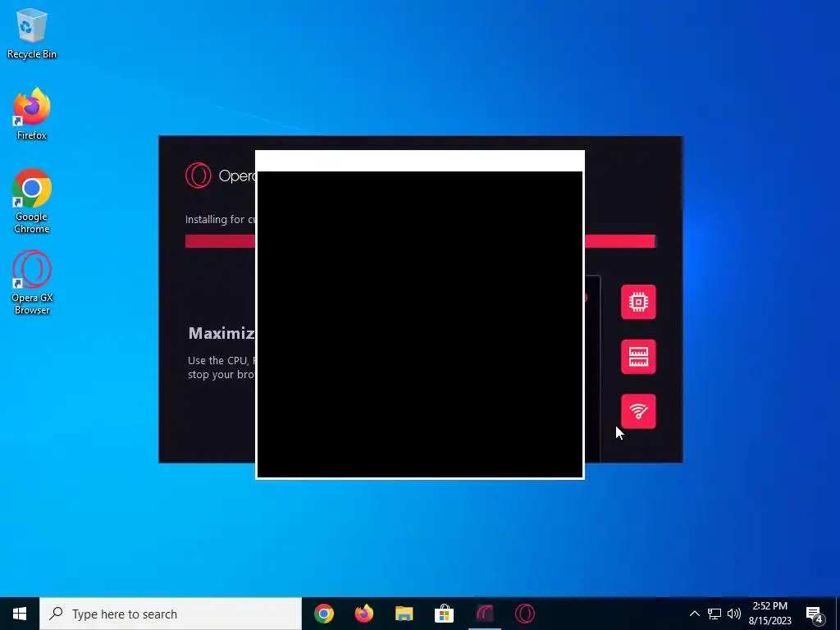Click the network limiter icon in installer
840x630 pixels.
pyautogui.click(x=638, y=412)
